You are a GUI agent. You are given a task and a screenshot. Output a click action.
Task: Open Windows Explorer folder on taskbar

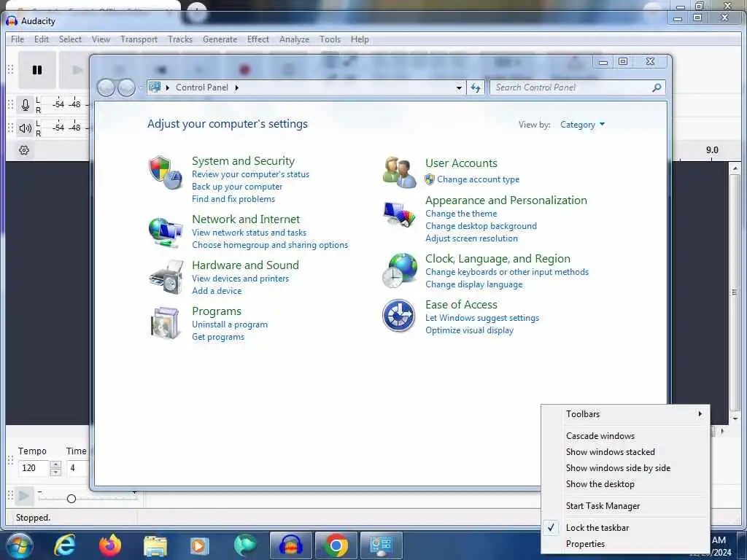click(155, 546)
